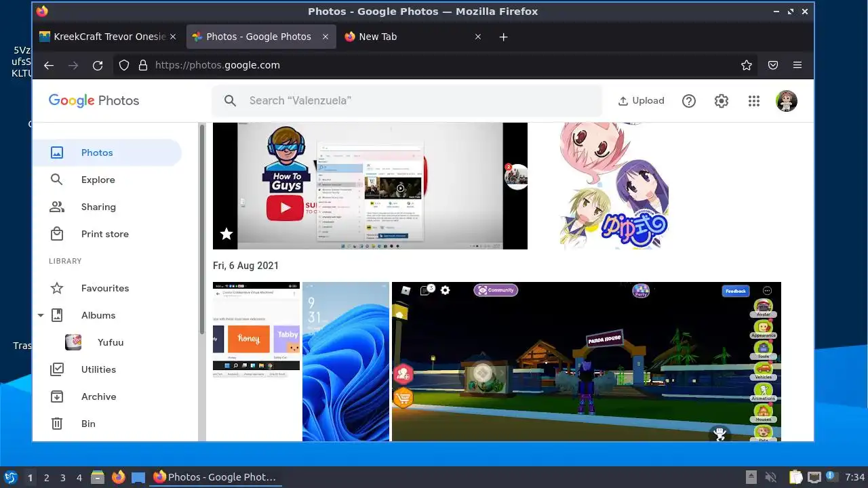Screen dimensions: 868x488
Task: Close the New Tab tab
Action: [x=478, y=37]
